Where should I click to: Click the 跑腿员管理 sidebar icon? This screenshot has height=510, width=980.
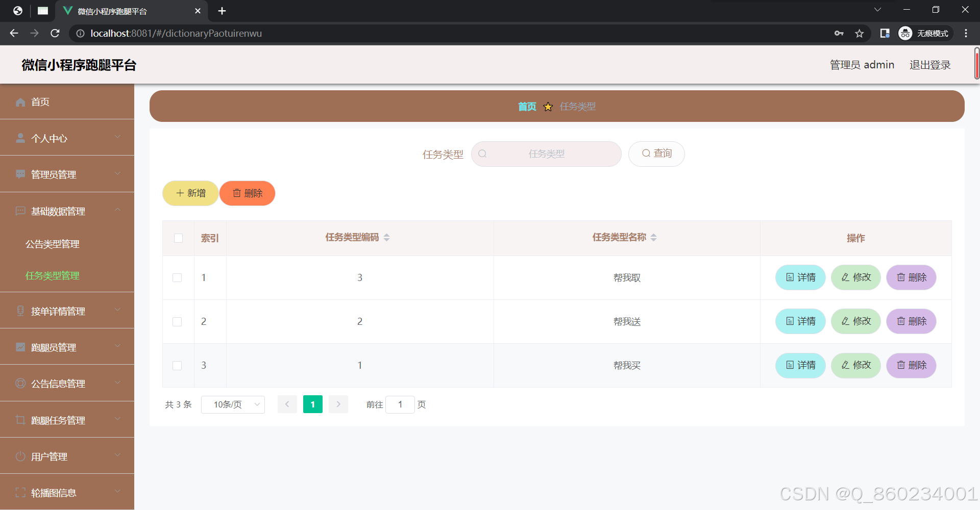20,347
